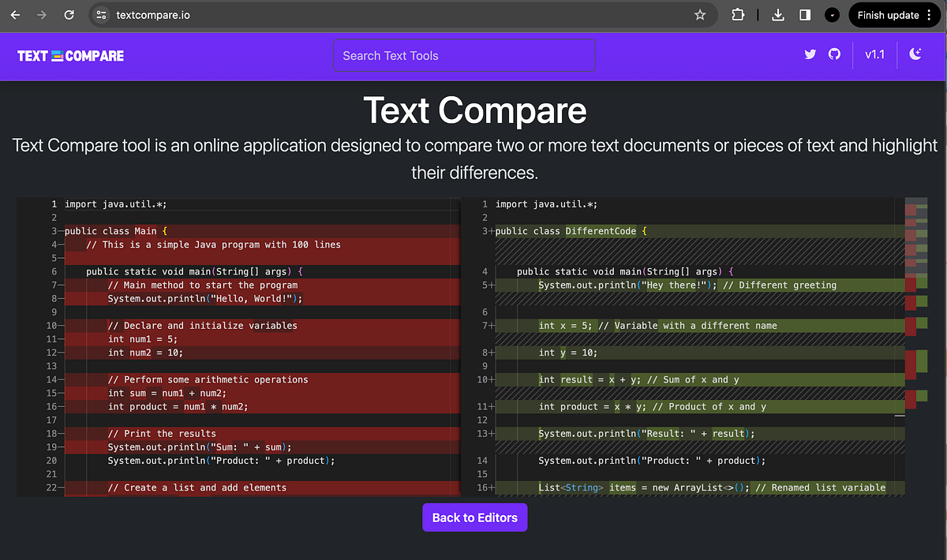This screenshot has width=947, height=560.
Task: Click inside the Search Text Tools field
Action: pos(464,55)
